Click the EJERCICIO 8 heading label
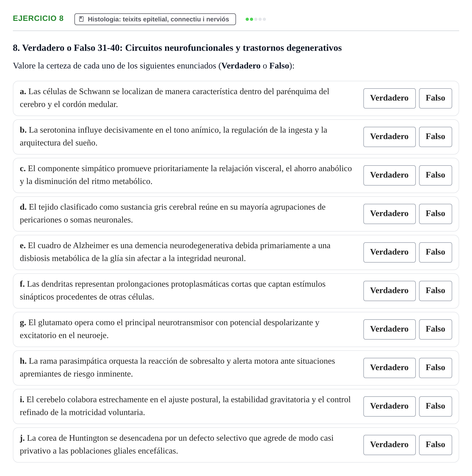The image size is (472, 476). 38,18
